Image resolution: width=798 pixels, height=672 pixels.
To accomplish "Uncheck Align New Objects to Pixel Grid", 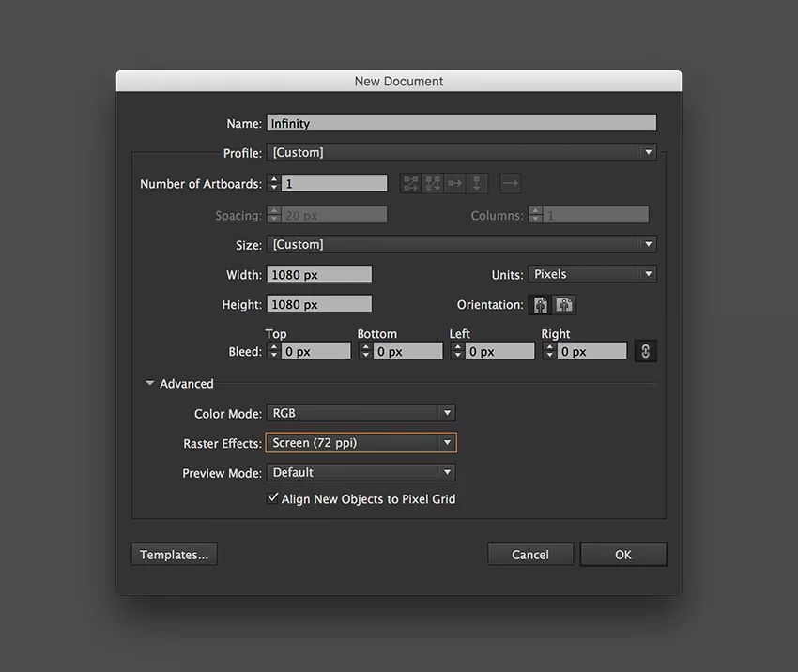I will click(273, 498).
